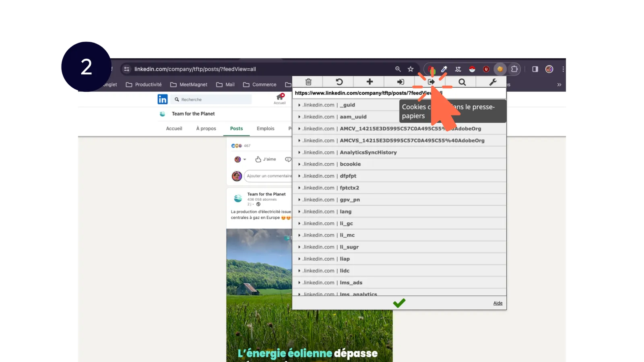Click the reset cookies circular arrow icon
The image size is (644, 362).
coord(339,82)
